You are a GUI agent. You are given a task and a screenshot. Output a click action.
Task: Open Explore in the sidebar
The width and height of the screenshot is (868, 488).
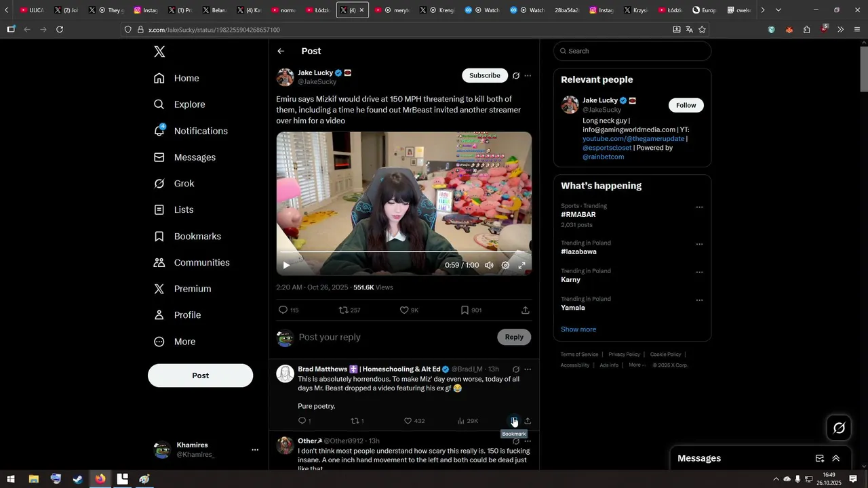pos(179,104)
